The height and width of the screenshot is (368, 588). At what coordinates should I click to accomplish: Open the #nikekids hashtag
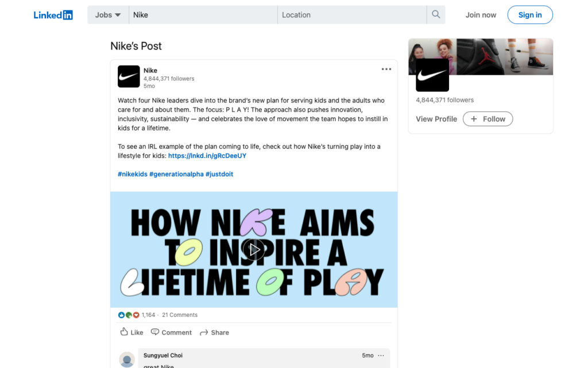coord(133,174)
